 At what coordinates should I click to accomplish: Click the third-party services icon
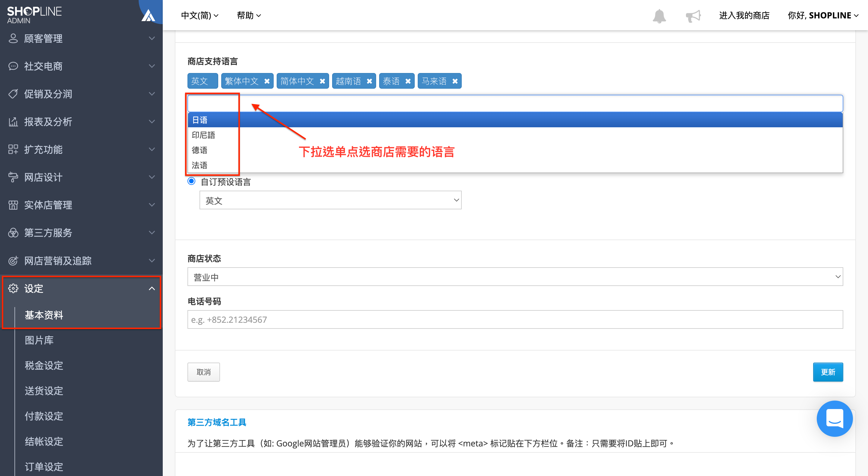[13, 233]
